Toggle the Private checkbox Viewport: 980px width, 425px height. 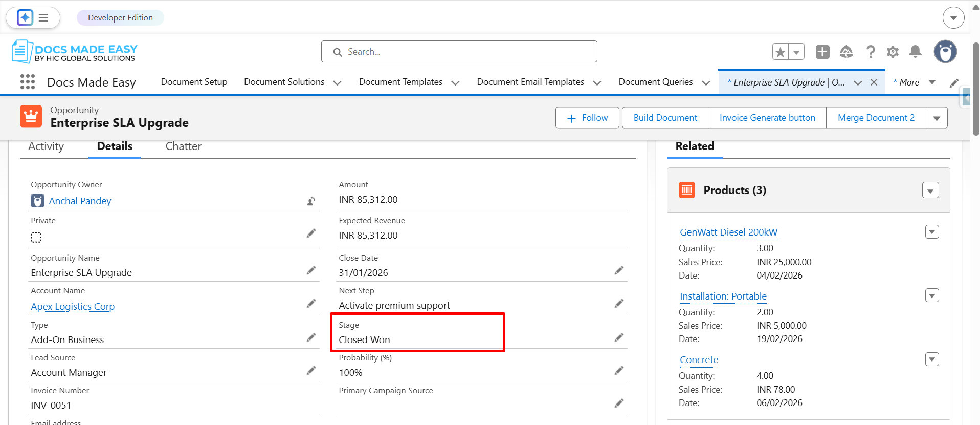[36, 238]
